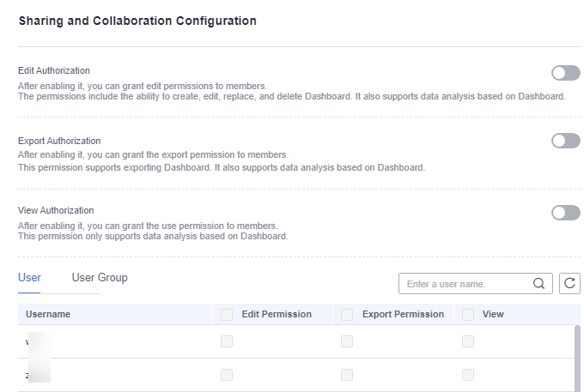This screenshot has height=392, width=584.
Task: Click the refresh user list icon
Action: 569,284
